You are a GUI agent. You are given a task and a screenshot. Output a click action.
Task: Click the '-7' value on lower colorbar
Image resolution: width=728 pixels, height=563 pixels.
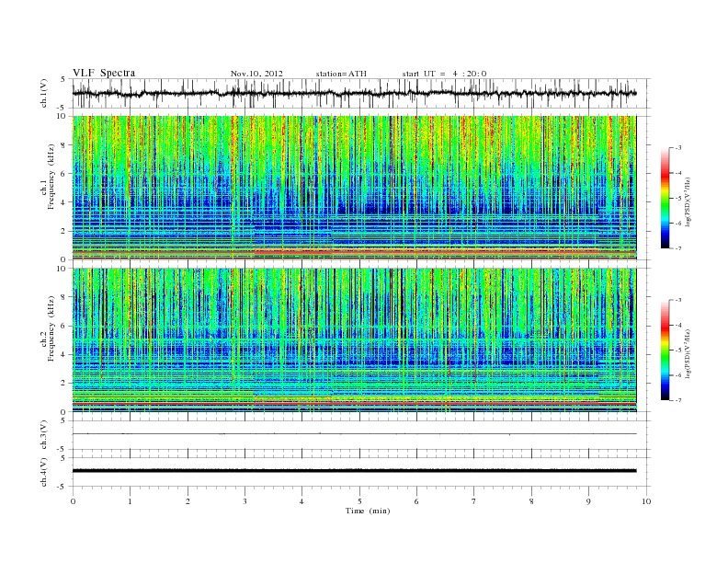pos(677,400)
